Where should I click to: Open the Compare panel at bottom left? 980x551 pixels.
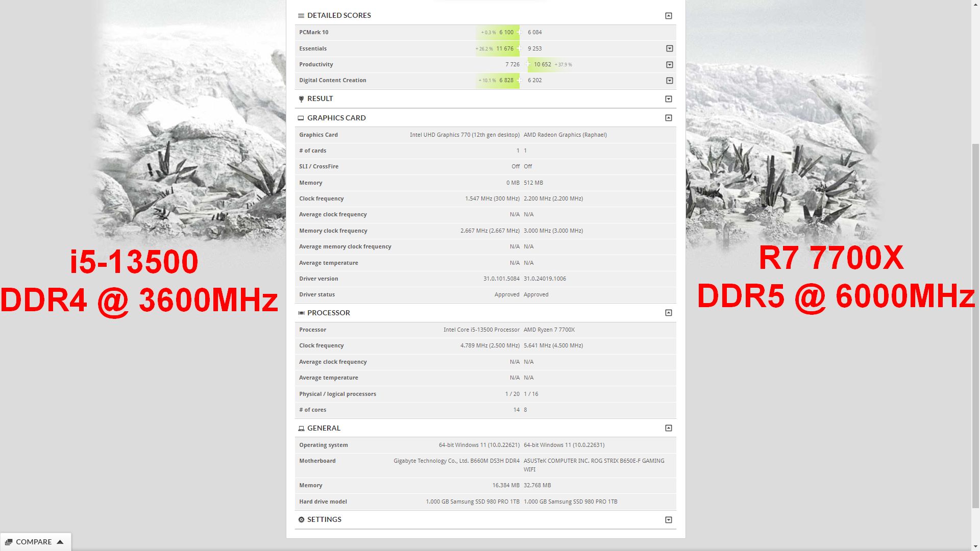(x=35, y=542)
